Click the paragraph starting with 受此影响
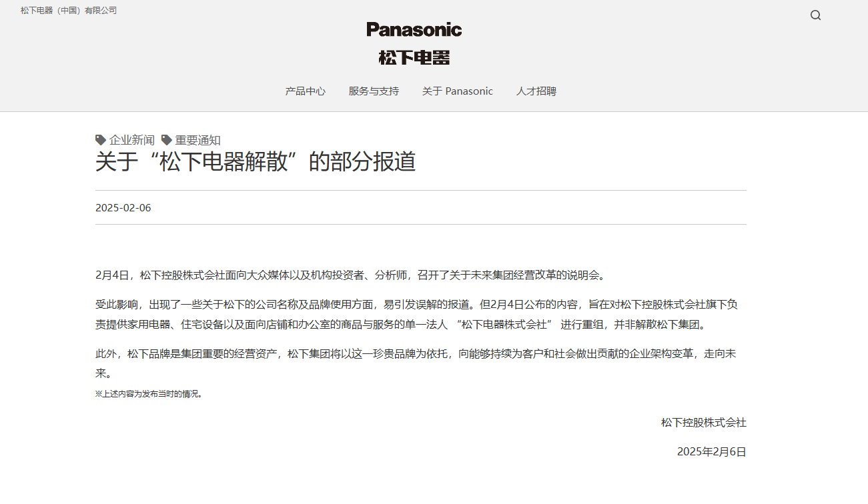This screenshot has height=504, width=868. coord(416,315)
